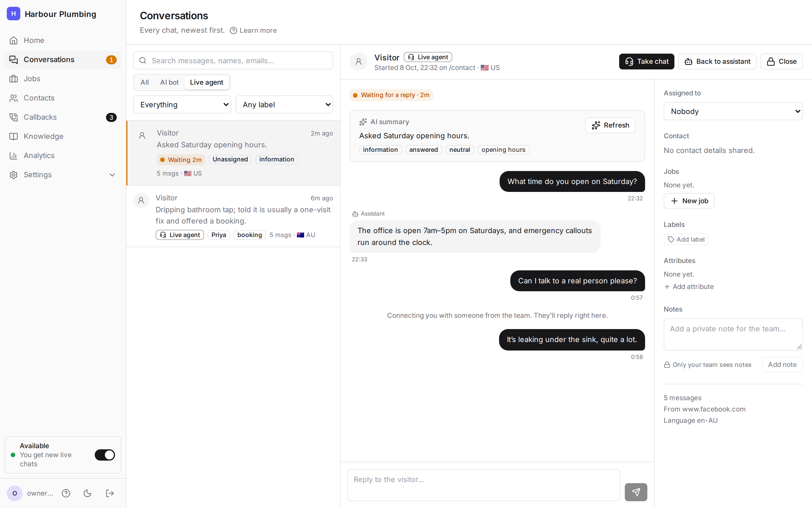Expand the Settings menu chevron
Viewport: 812px width, 508px height.
[112, 175]
